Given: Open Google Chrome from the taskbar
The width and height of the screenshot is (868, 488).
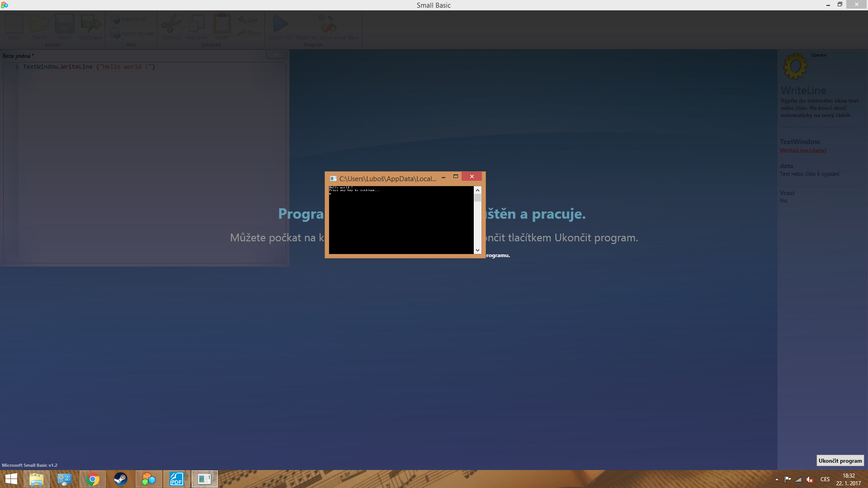Looking at the screenshot, I should pos(93,479).
